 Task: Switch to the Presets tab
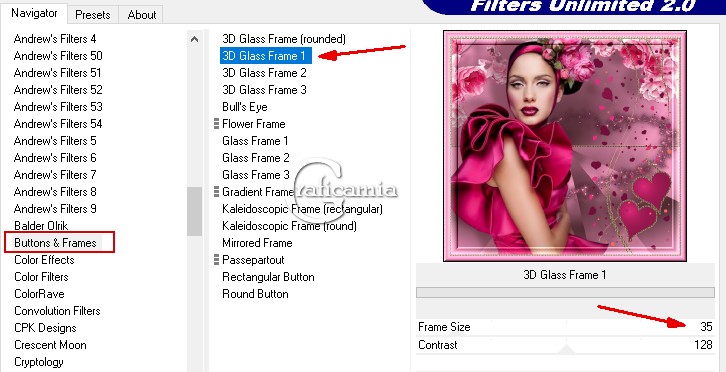pyautogui.click(x=93, y=15)
